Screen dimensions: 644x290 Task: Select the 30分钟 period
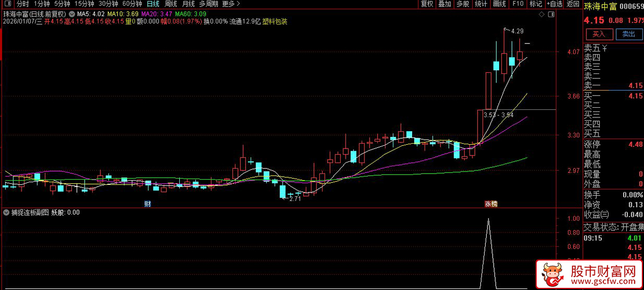(x=108, y=4)
